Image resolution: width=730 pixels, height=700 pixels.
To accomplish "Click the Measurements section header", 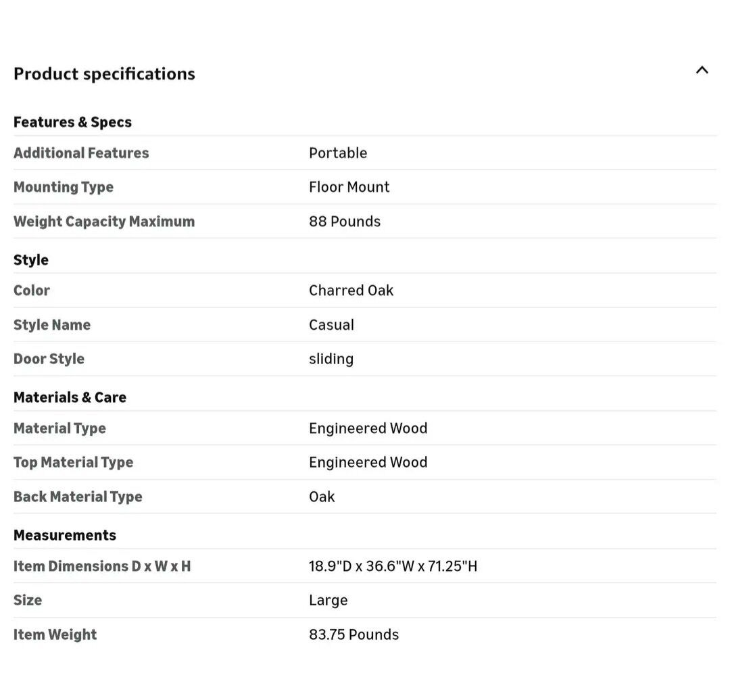I will pyautogui.click(x=65, y=535).
